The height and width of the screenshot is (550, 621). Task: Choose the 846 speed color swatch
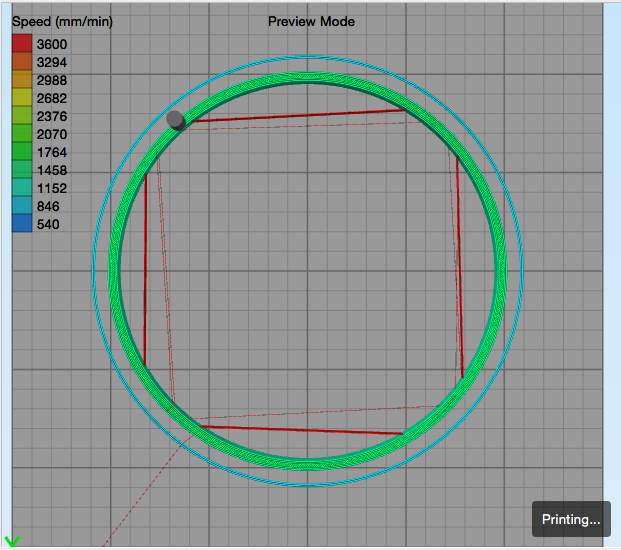[x=22, y=206]
